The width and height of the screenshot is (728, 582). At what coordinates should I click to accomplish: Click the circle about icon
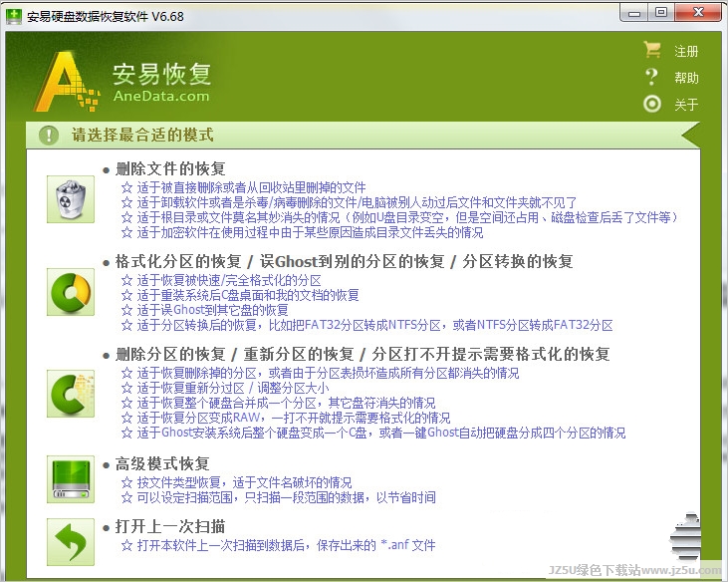tap(652, 104)
